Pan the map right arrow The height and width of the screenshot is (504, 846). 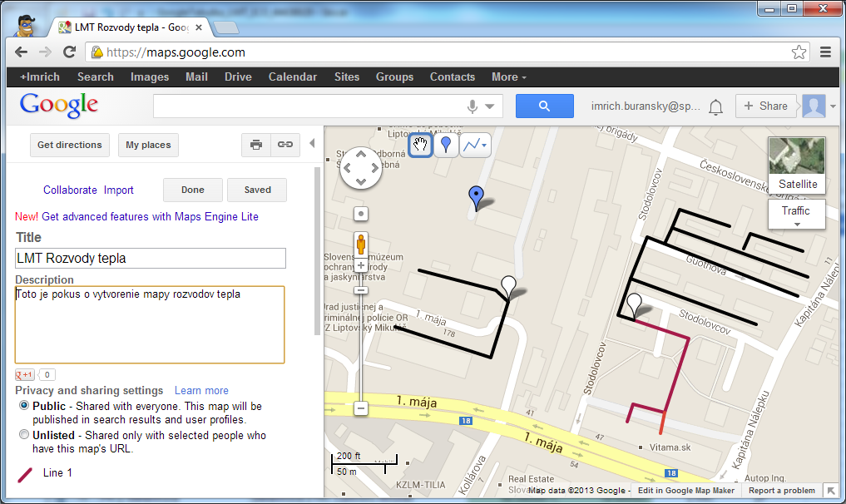coord(375,168)
